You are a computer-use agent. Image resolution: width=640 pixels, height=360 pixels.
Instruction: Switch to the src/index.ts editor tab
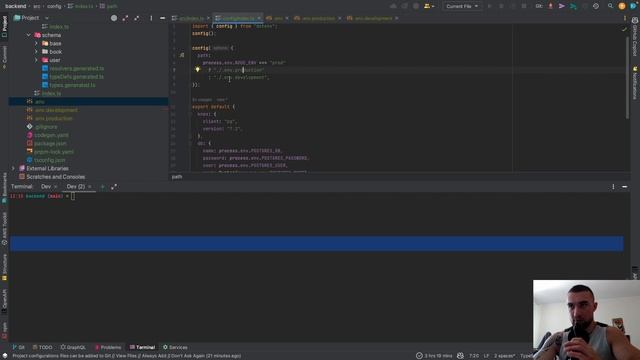pos(191,18)
